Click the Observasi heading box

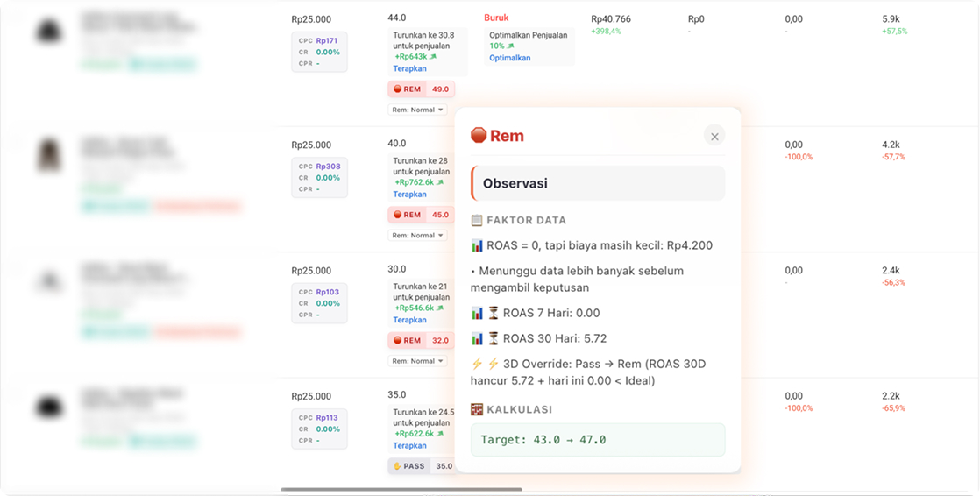coord(598,183)
